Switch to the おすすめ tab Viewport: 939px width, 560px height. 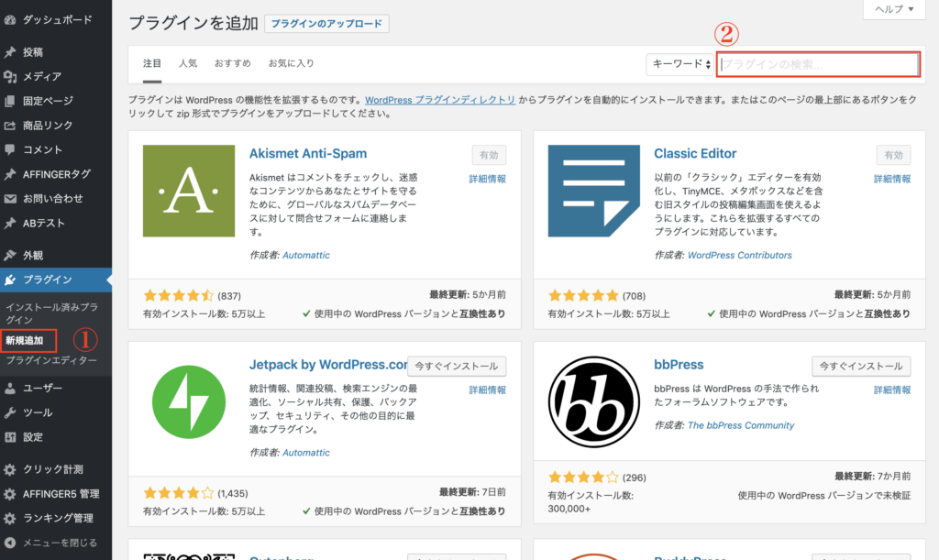coord(232,64)
